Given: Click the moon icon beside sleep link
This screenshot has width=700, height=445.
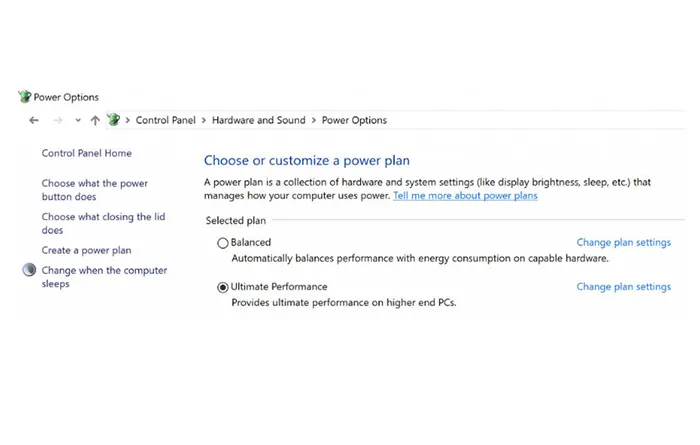Looking at the screenshot, I should click(x=28, y=270).
